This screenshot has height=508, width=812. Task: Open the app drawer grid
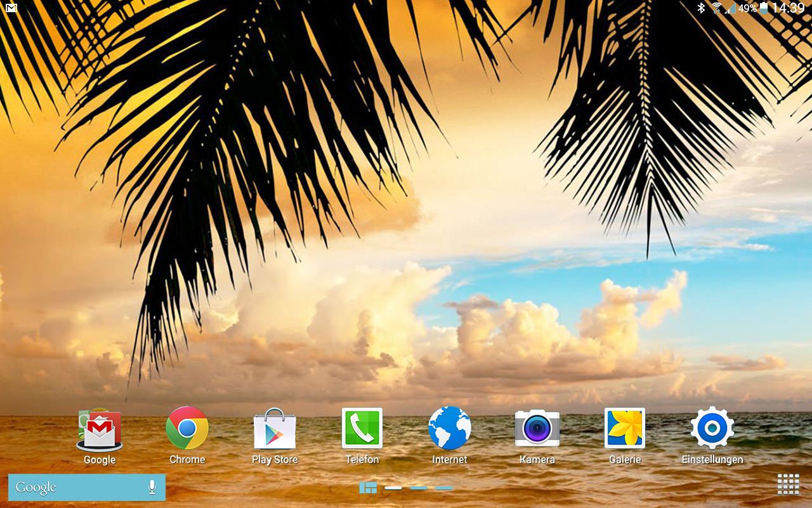(x=789, y=484)
